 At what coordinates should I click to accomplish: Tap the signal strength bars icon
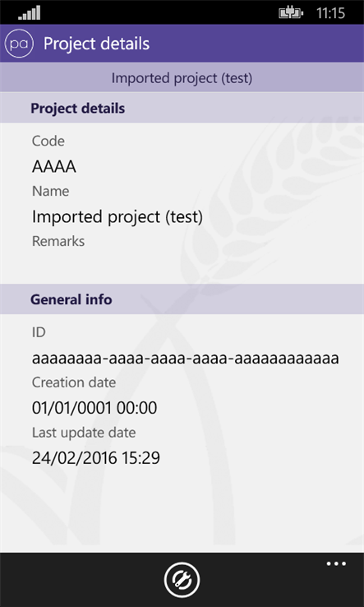coord(29,13)
